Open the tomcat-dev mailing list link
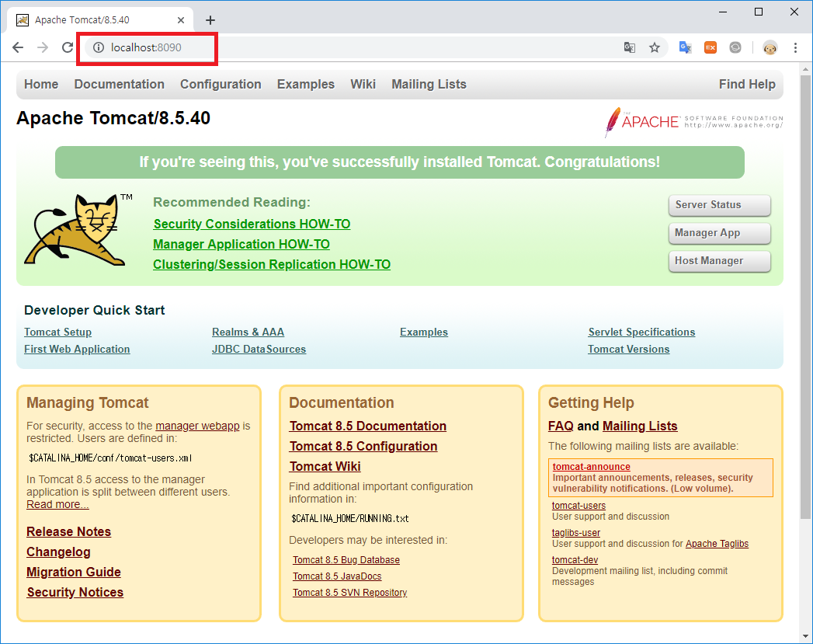 point(575,560)
